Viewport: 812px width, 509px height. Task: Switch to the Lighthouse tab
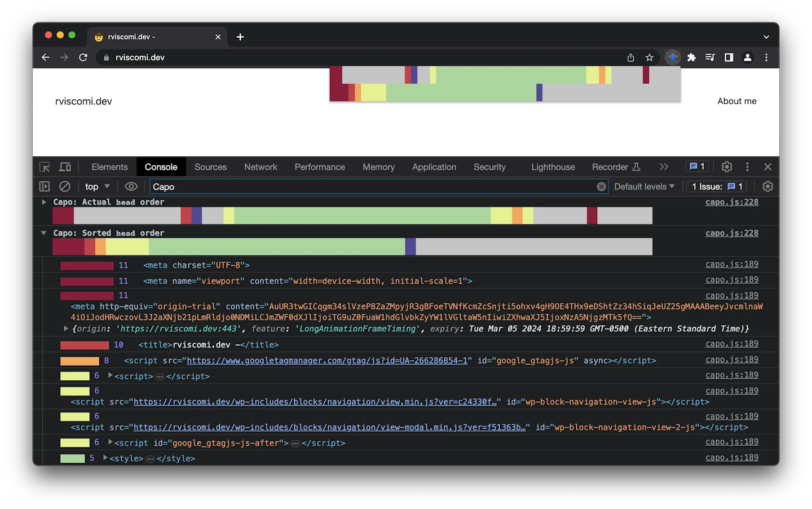tap(553, 167)
